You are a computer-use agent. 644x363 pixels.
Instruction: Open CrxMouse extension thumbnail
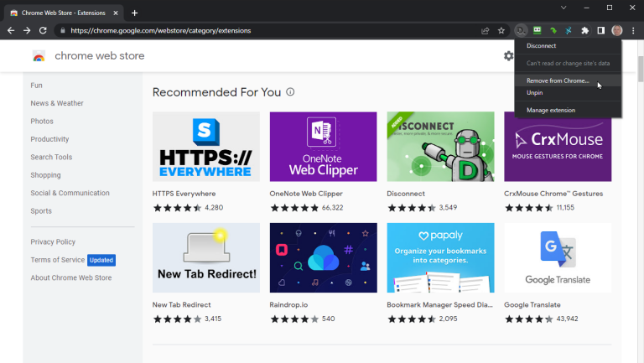coord(558,149)
